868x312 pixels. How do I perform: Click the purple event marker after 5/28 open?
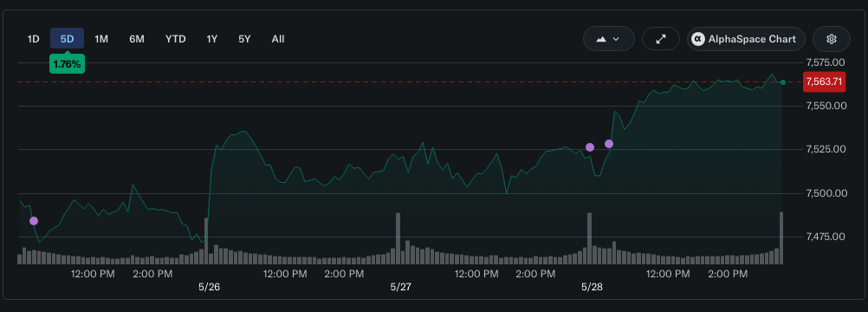point(609,144)
